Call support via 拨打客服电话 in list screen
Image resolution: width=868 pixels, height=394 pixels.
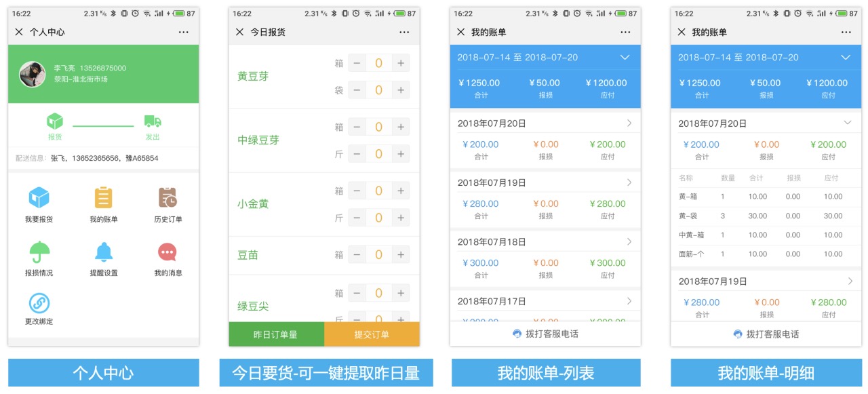(x=545, y=334)
